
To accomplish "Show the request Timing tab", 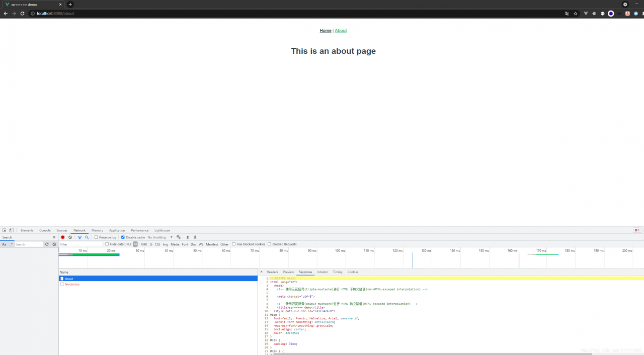I will point(338,272).
